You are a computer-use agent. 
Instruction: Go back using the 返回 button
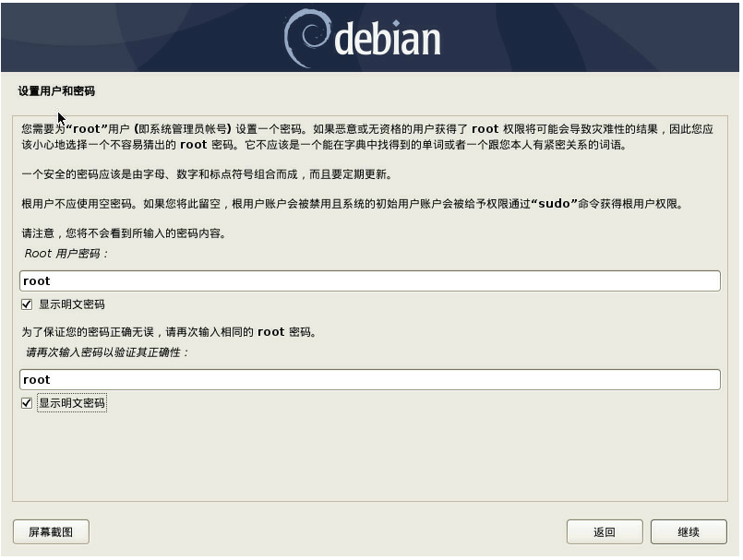(x=605, y=532)
